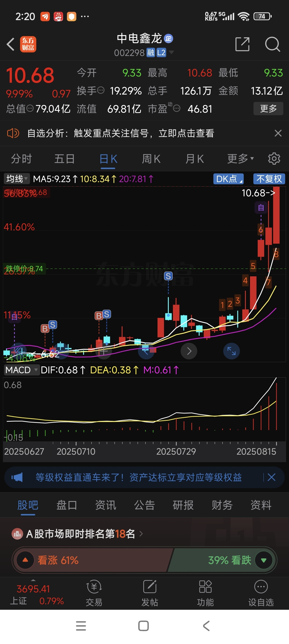Open the 均线 indicator dropdown

tap(17, 179)
